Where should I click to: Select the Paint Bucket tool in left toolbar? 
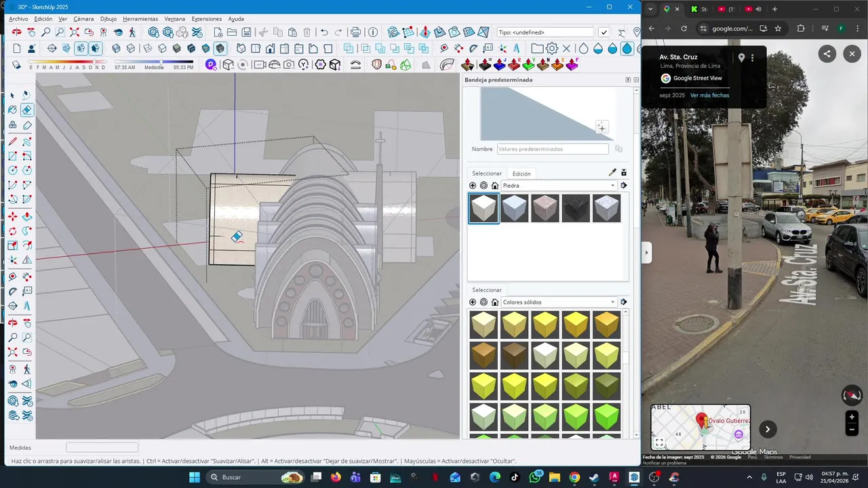(12, 110)
